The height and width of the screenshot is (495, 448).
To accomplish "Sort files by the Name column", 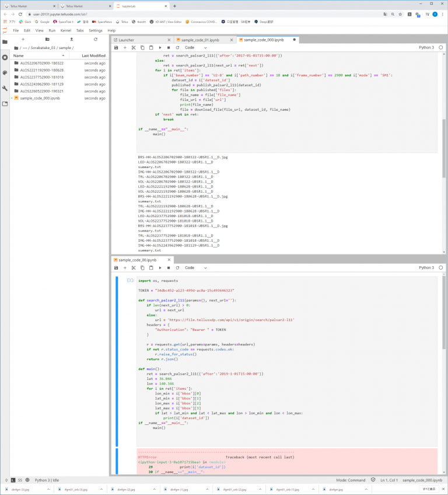I will [x=40, y=55].
